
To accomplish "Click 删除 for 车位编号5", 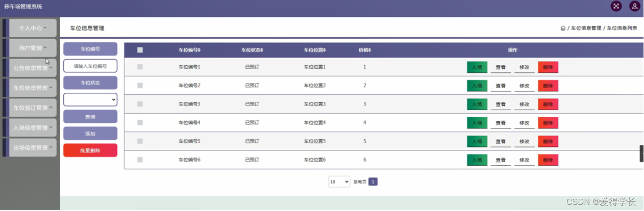I will click(x=548, y=141).
